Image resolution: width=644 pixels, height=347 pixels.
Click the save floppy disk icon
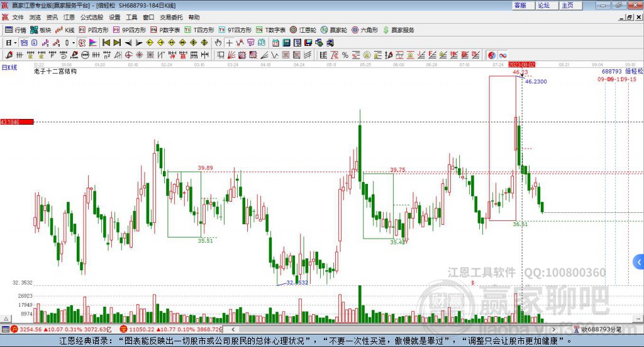[x=308, y=42]
